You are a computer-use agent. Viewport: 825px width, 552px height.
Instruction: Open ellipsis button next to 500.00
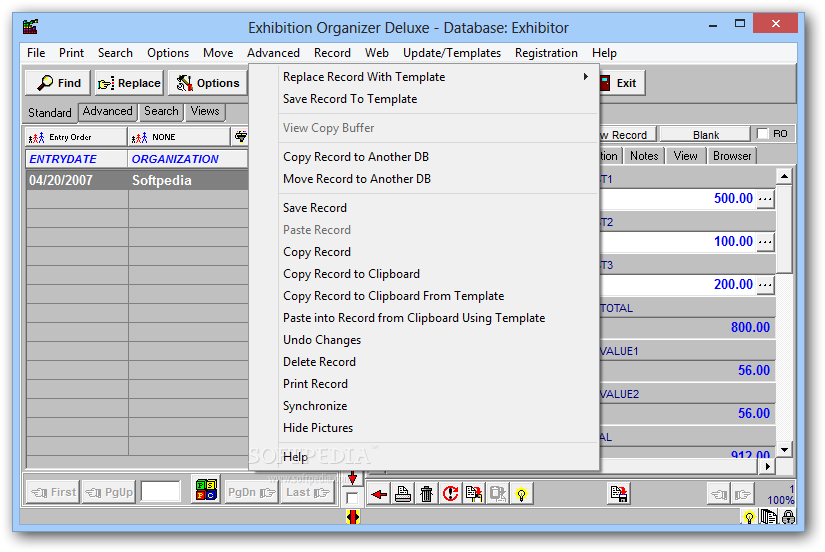[765, 199]
